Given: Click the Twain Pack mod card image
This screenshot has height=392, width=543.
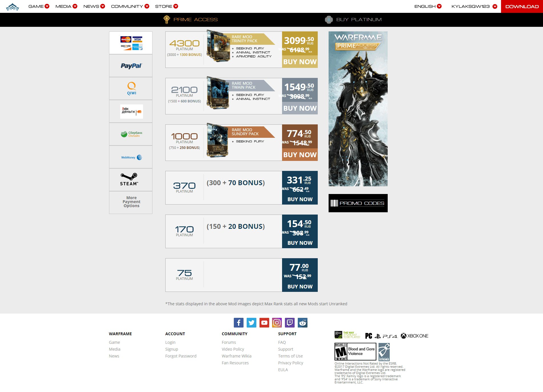Looking at the screenshot, I should pos(218,93).
